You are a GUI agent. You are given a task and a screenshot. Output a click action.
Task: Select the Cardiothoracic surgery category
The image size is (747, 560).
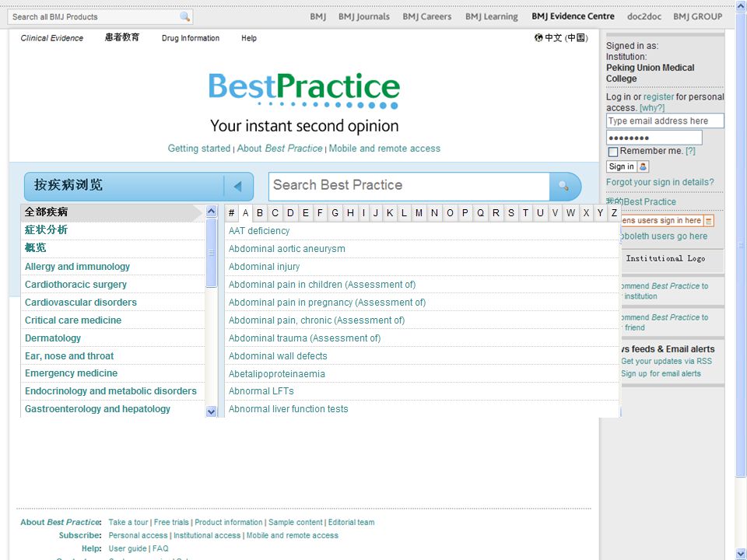pyautogui.click(x=75, y=285)
